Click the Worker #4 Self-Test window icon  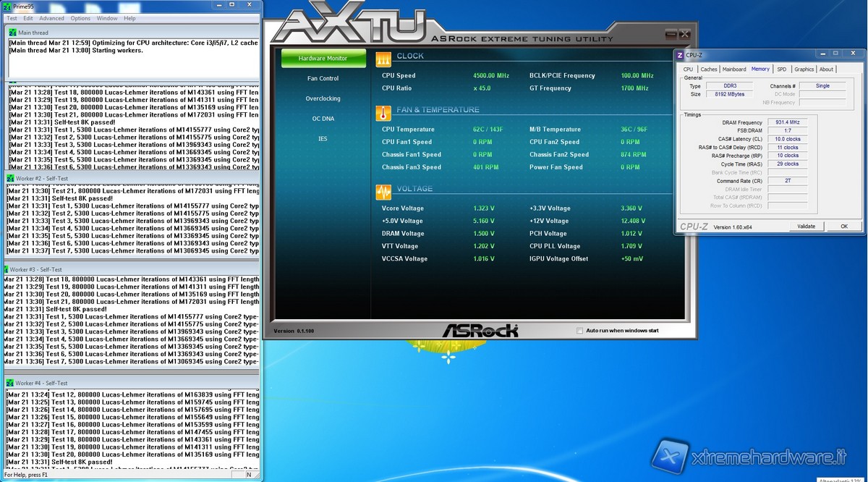[x=10, y=383]
